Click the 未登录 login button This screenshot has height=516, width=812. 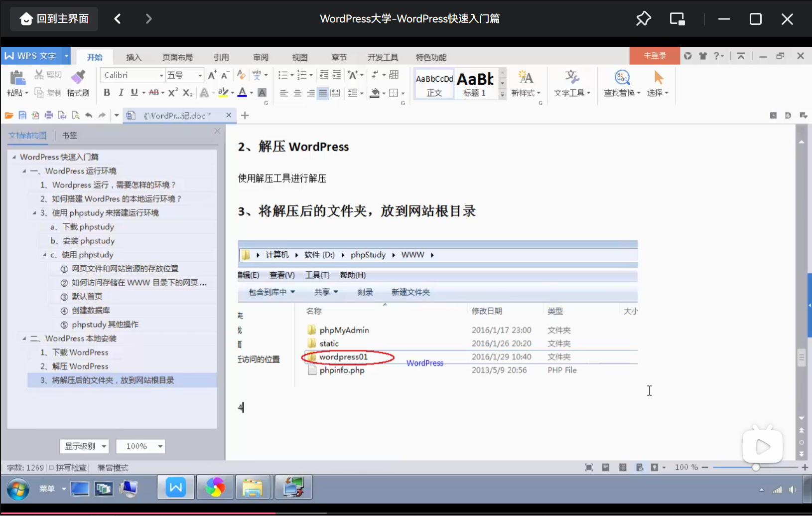click(x=655, y=56)
